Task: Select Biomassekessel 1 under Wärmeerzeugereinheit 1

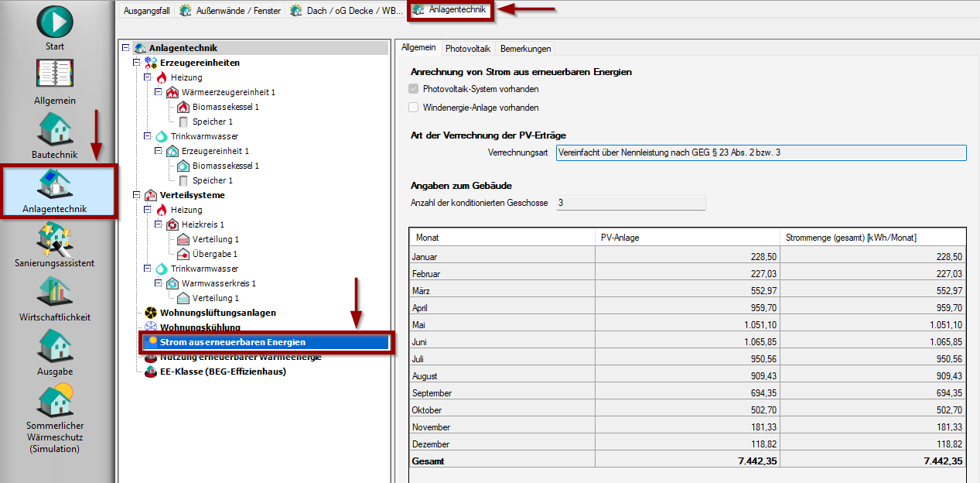Action: pyautogui.click(x=225, y=107)
